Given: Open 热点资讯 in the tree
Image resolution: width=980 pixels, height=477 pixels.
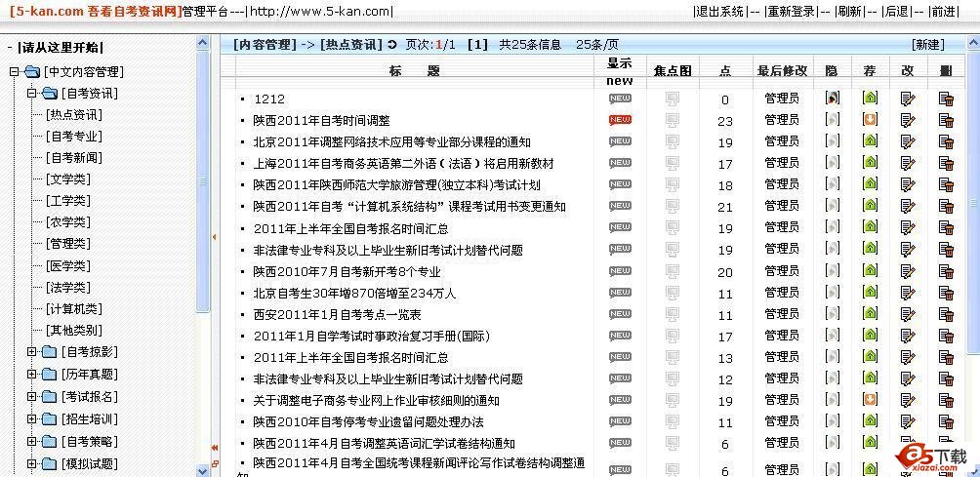Looking at the screenshot, I should coord(74,115).
